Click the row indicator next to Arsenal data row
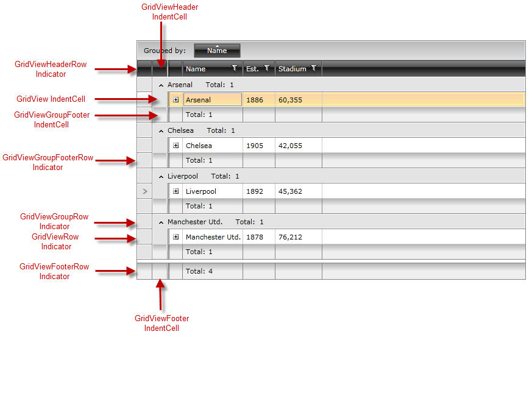532x401 pixels. (x=144, y=99)
